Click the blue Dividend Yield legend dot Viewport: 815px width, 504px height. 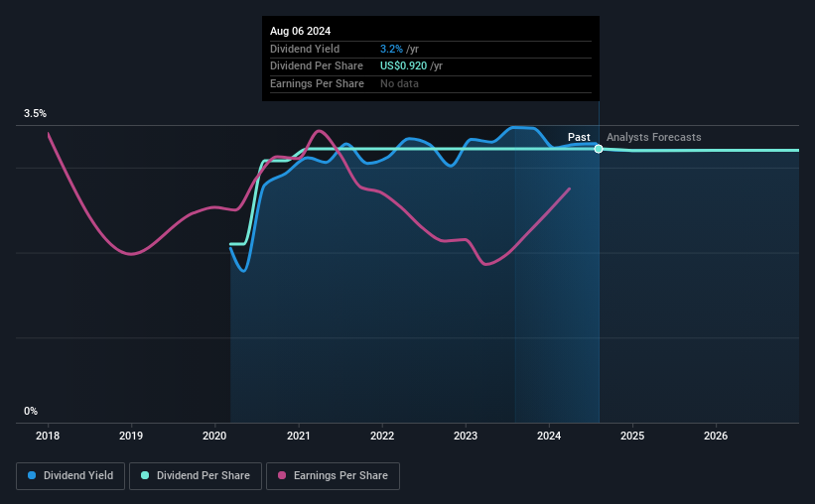[32, 475]
